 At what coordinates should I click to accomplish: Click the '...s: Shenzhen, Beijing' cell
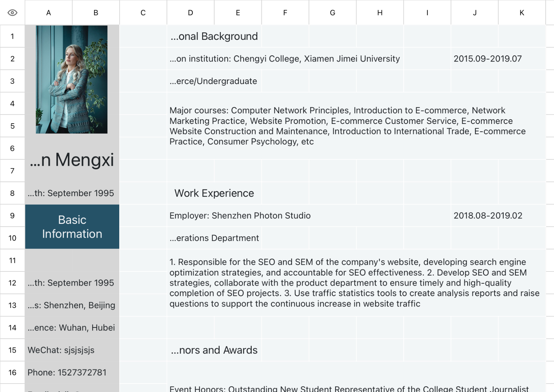(x=72, y=305)
